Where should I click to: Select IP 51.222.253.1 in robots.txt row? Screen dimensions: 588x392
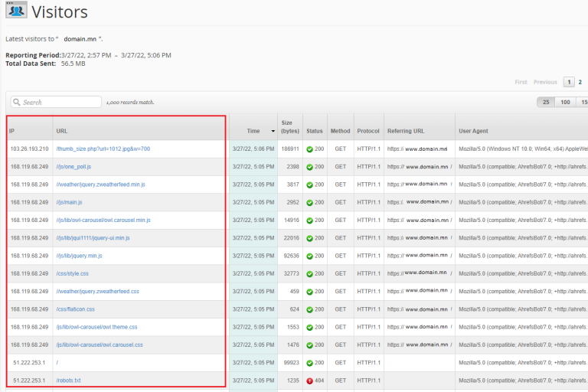pyautogui.click(x=29, y=381)
